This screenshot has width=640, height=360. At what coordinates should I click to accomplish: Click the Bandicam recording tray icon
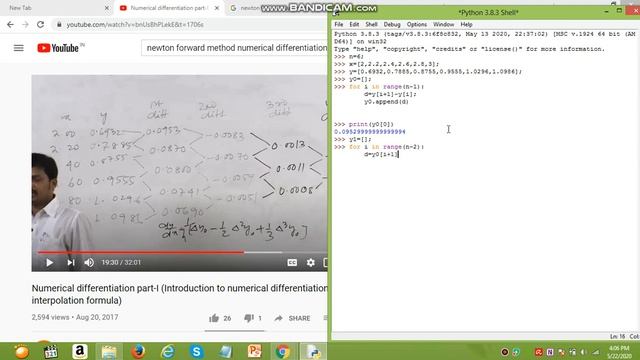point(505,352)
